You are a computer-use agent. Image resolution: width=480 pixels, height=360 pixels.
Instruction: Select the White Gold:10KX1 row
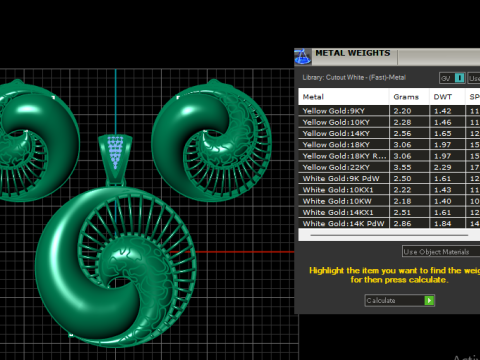click(389, 190)
